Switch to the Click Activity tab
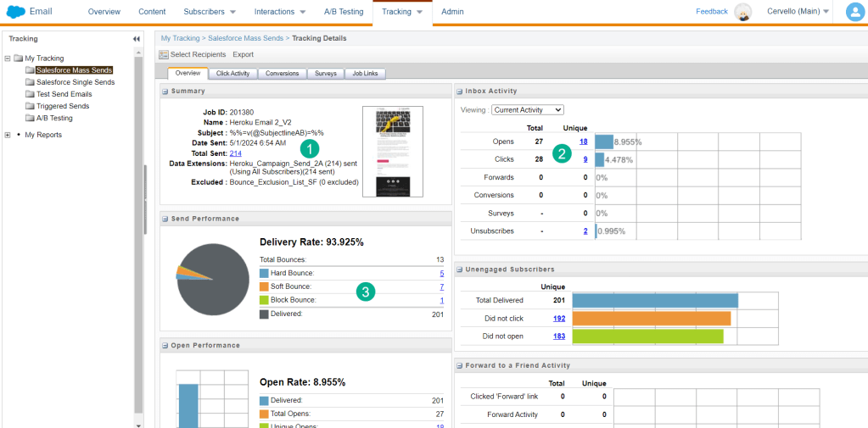This screenshot has width=868, height=428. [232, 74]
